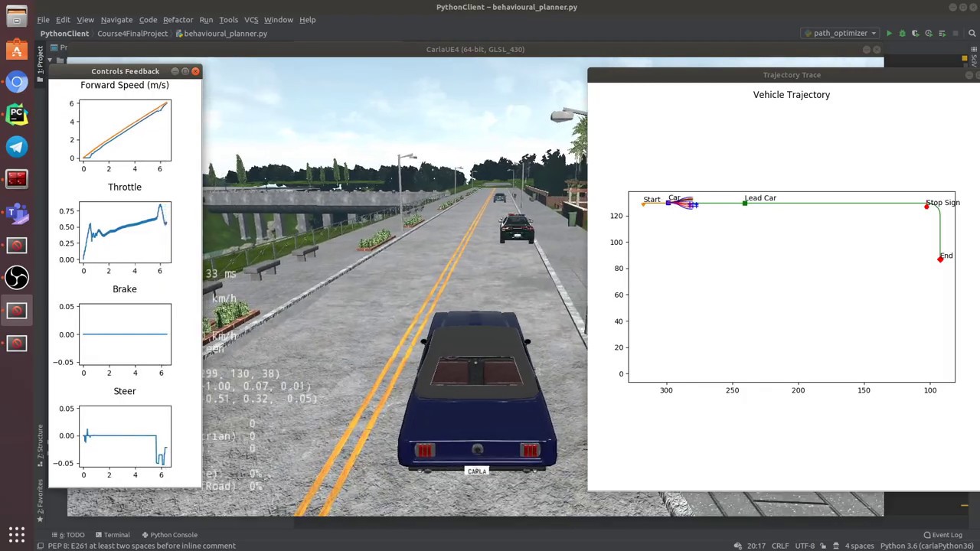Close the Controls Feedback window

(x=195, y=71)
